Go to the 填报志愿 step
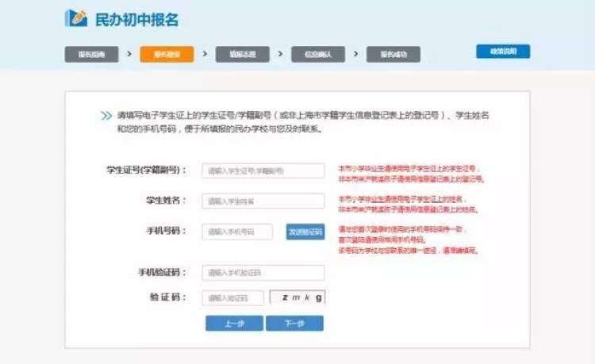 (x=242, y=55)
